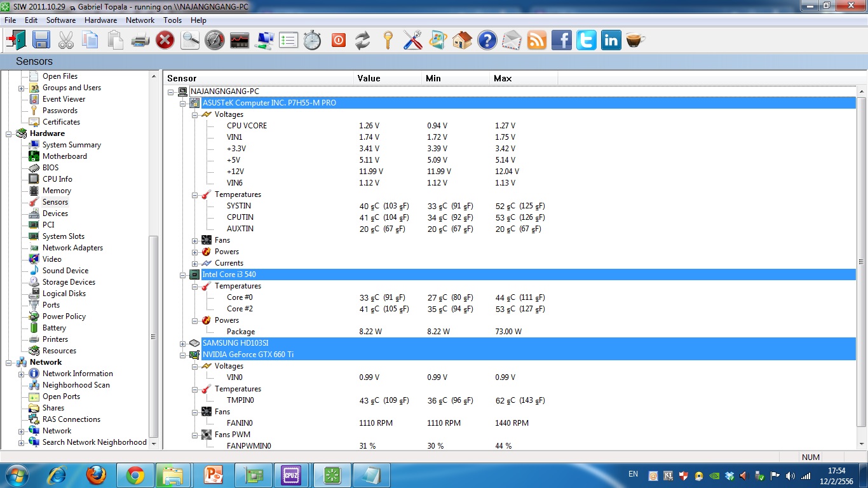Open Find with the magnifier icon
The width and height of the screenshot is (868, 488).
pos(190,41)
